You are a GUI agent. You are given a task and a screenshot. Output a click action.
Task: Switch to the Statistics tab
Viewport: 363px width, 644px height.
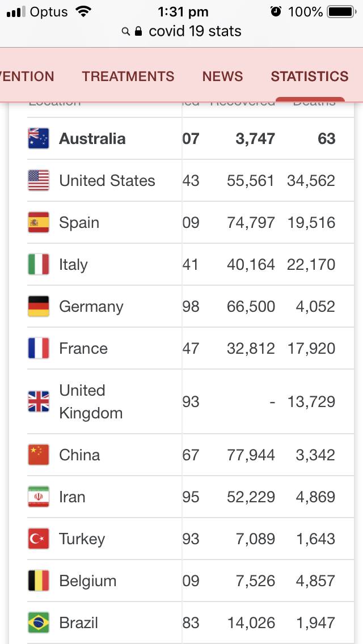[309, 77]
